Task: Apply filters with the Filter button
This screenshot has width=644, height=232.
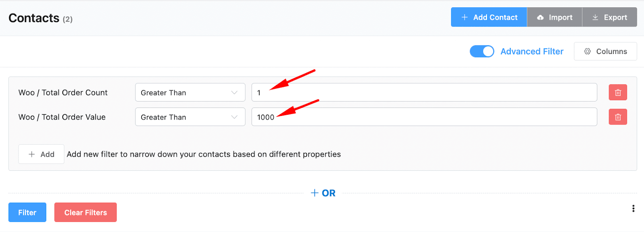Action: (27, 212)
